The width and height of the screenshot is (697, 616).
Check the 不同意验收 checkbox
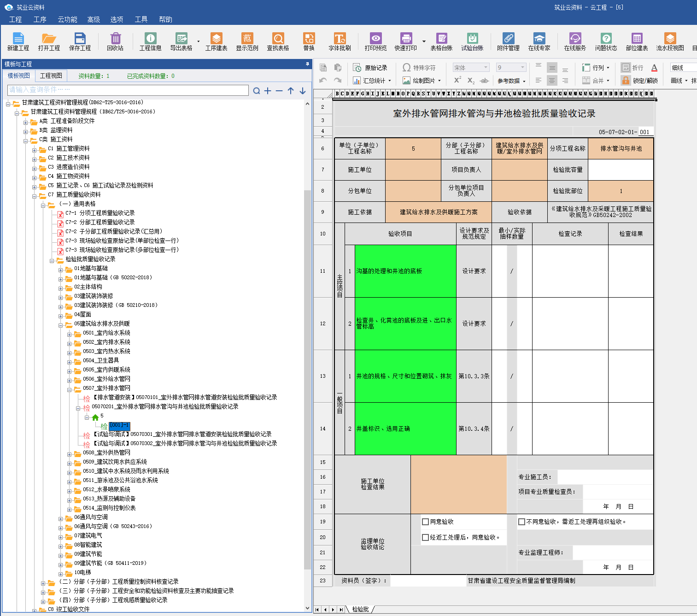click(x=522, y=522)
